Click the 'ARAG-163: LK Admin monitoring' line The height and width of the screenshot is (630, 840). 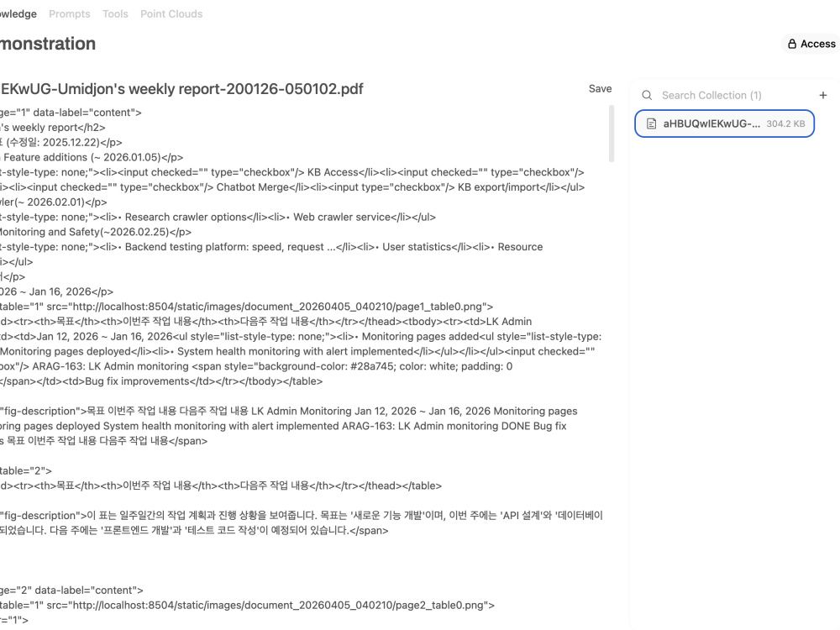[x=256, y=366]
